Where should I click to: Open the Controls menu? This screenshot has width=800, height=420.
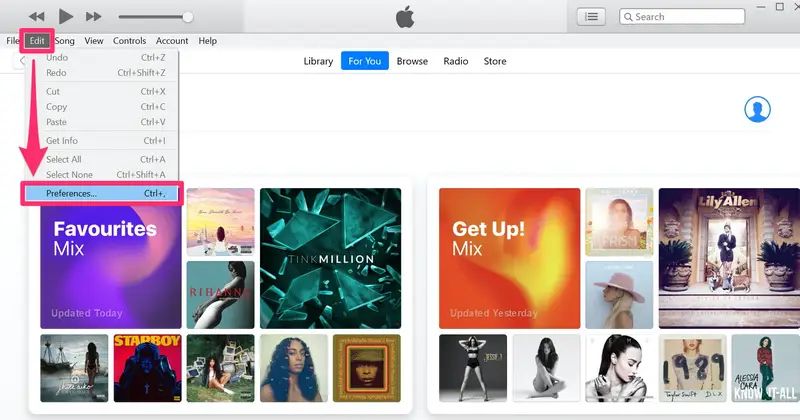(129, 41)
